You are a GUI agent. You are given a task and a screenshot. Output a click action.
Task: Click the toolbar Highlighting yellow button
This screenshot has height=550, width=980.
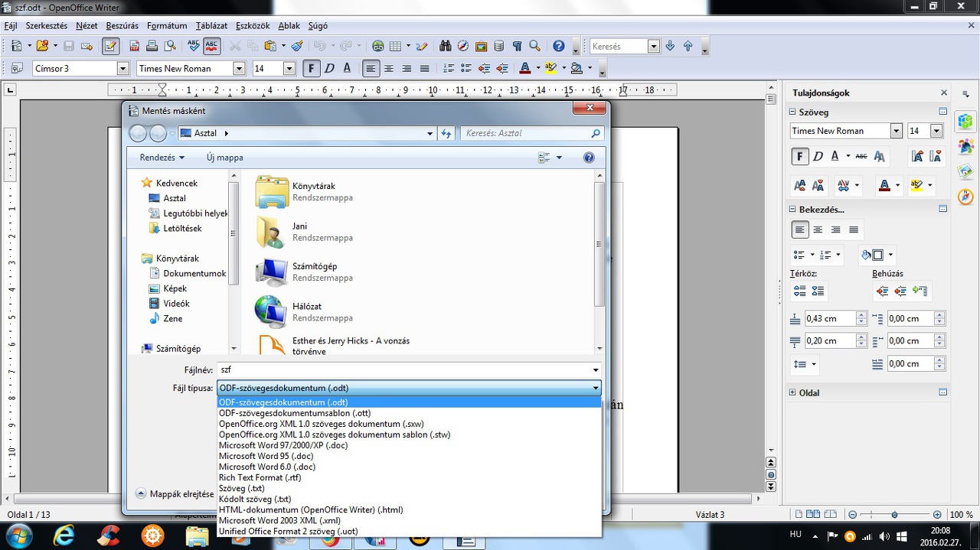click(x=550, y=68)
